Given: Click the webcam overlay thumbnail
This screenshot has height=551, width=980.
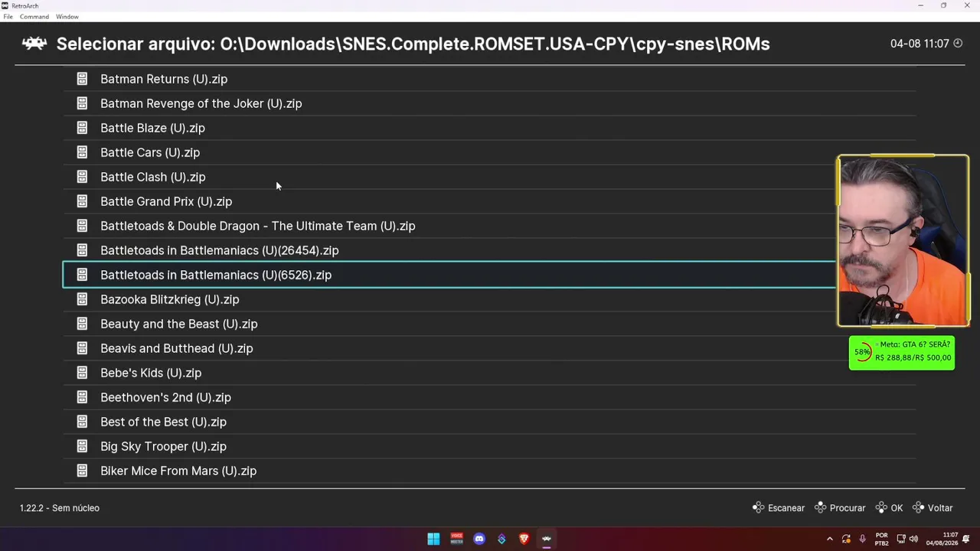Looking at the screenshot, I should pyautogui.click(x=903, y=241).
